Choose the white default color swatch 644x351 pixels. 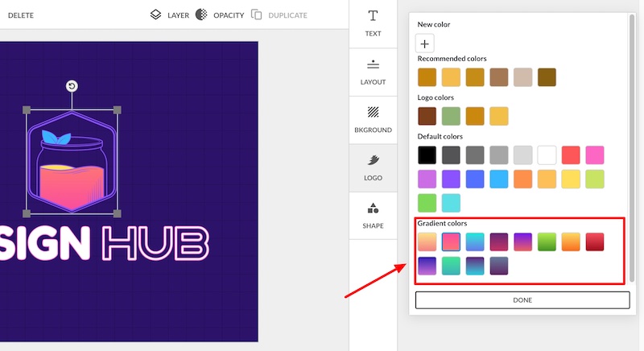[547, 155]
